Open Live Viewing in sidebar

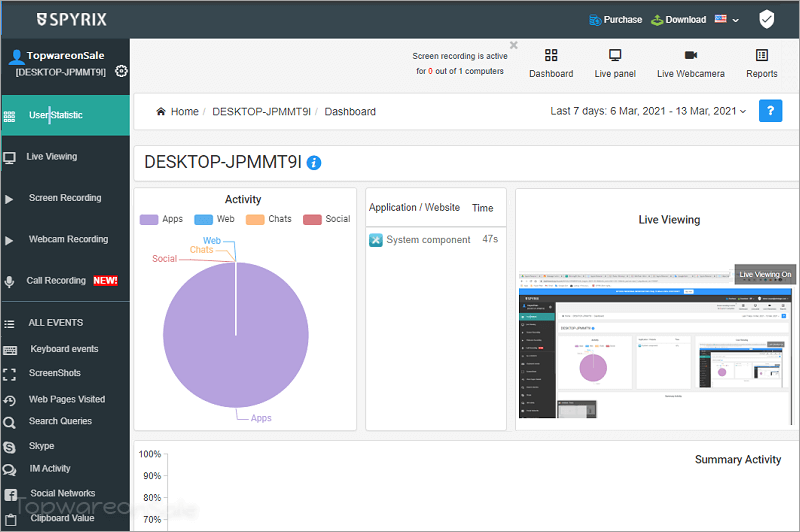tap(65, 157)
